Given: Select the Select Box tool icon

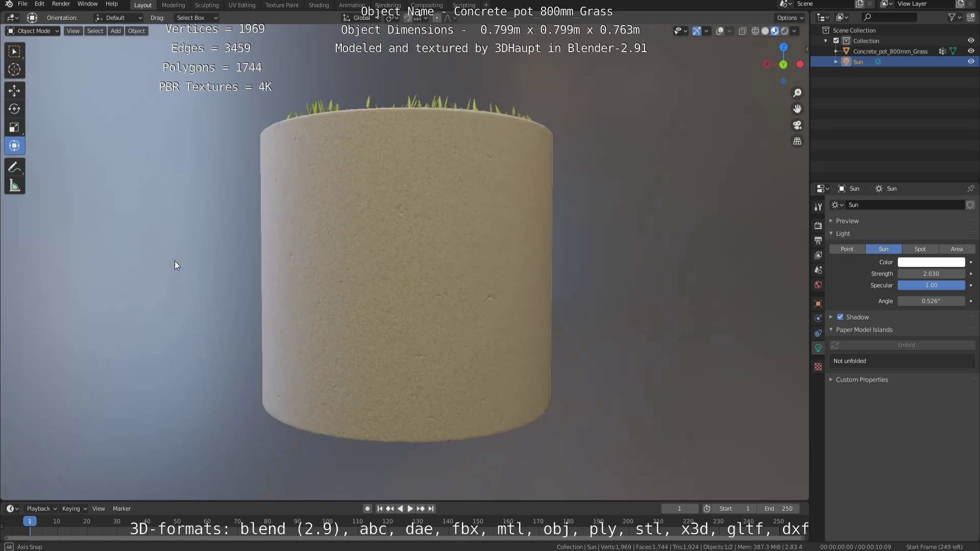Looking at the screenshot, I should coord(14,51).
